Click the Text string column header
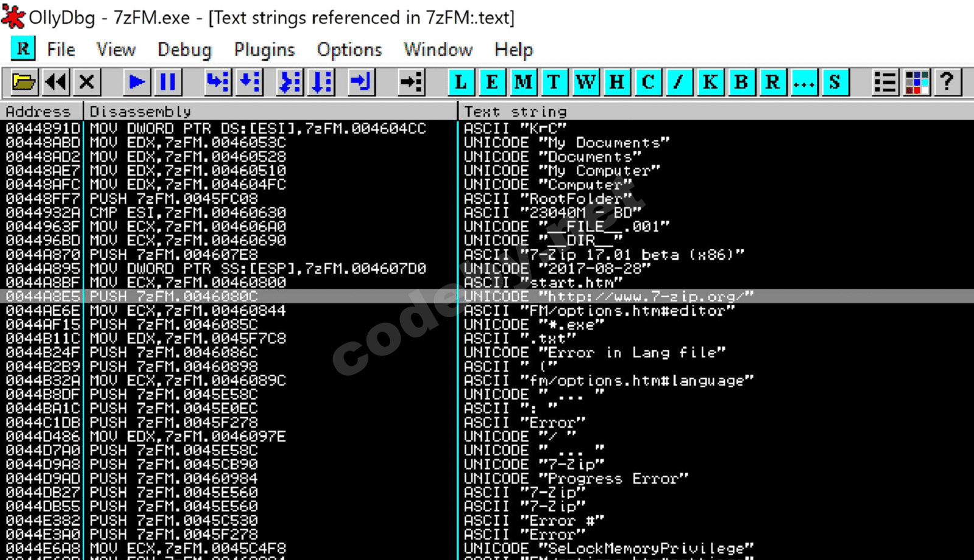 (716, 111)
